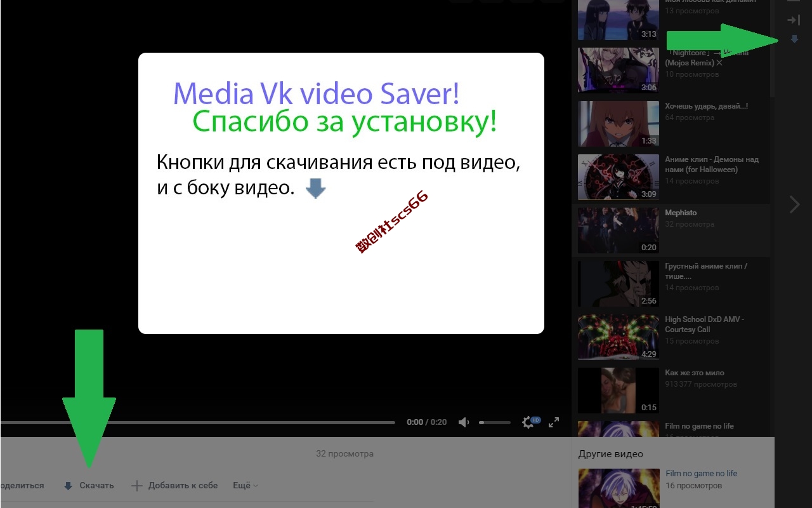Click the Поделиться button
This screenshot has width=812, height=508.
coord(22,486)
